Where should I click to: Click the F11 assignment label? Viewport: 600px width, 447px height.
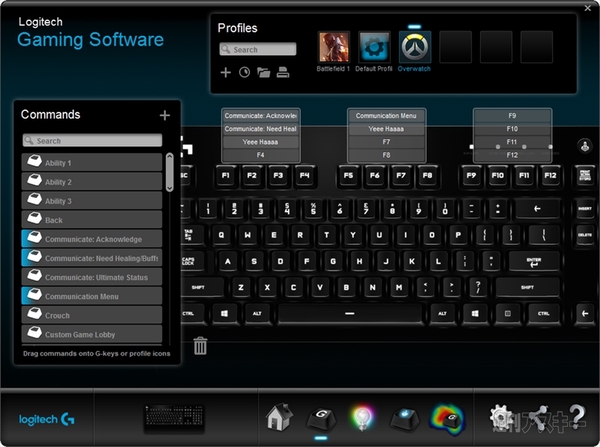point(512,142)
